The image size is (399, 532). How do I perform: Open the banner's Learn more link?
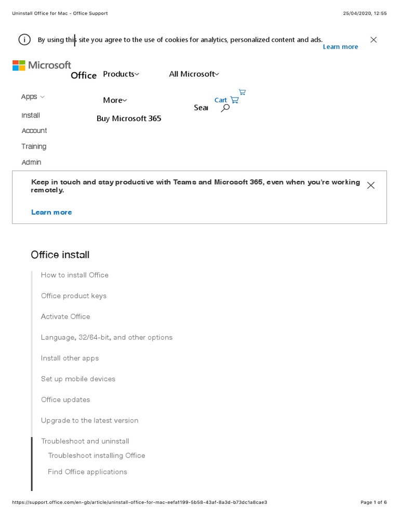[51, 212]
